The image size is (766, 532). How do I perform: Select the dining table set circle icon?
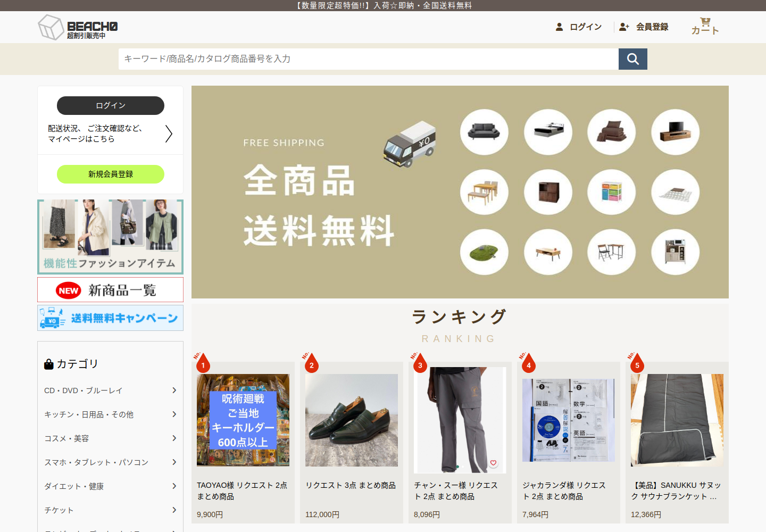click(x=484, y=192)
